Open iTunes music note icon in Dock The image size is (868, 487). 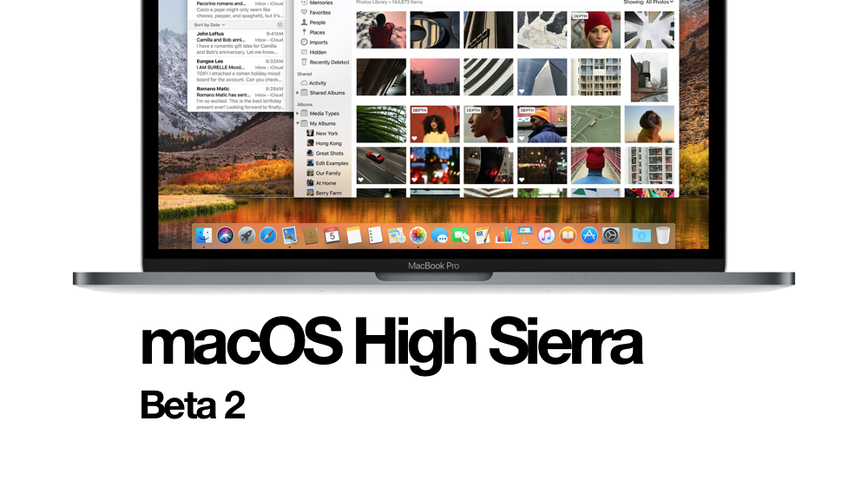(x=546, y=236)
